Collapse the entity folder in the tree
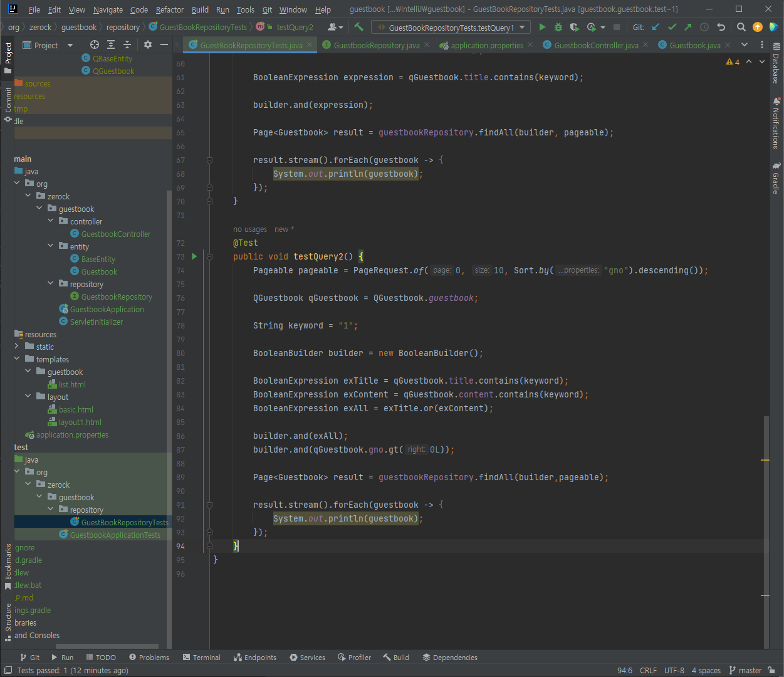 click(51, 246)
